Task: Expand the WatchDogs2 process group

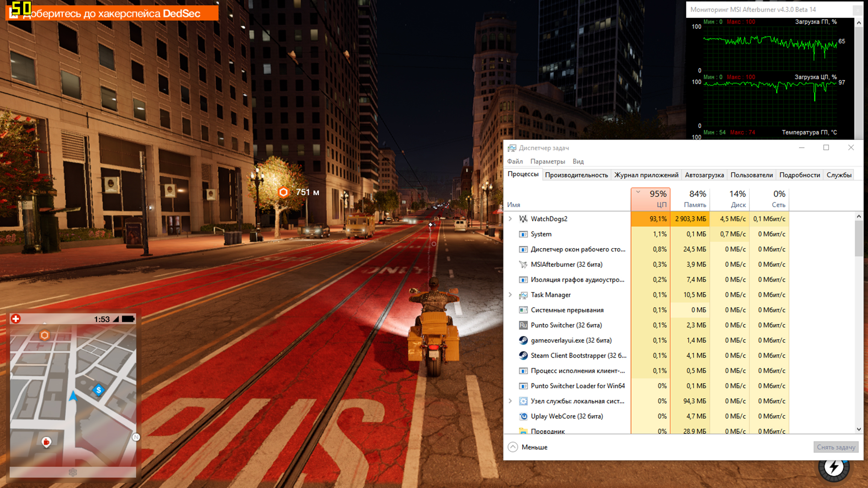Action: click(510, 219)
